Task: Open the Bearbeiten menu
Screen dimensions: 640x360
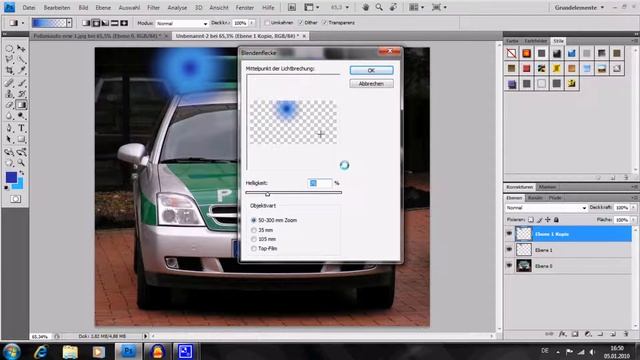Action: point(57,7)
